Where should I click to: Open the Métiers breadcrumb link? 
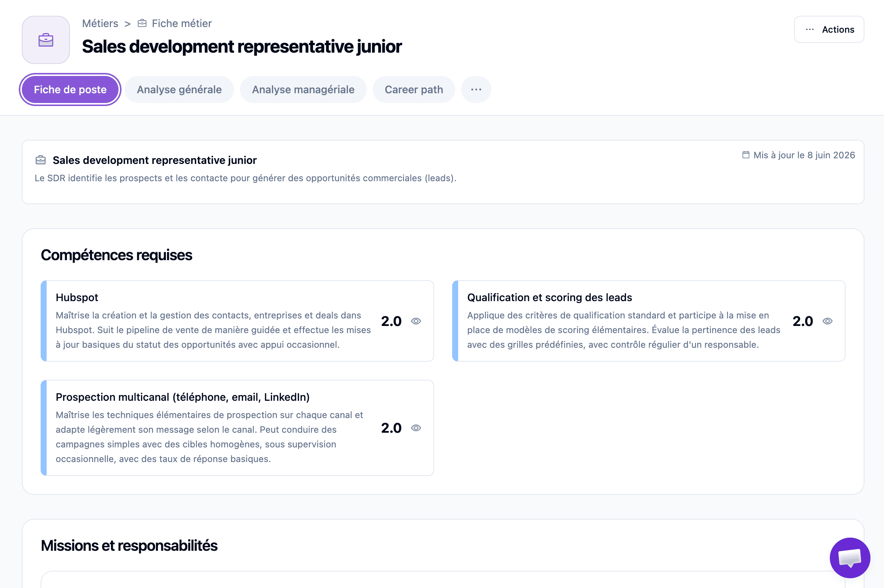click(x=100, y=23)
